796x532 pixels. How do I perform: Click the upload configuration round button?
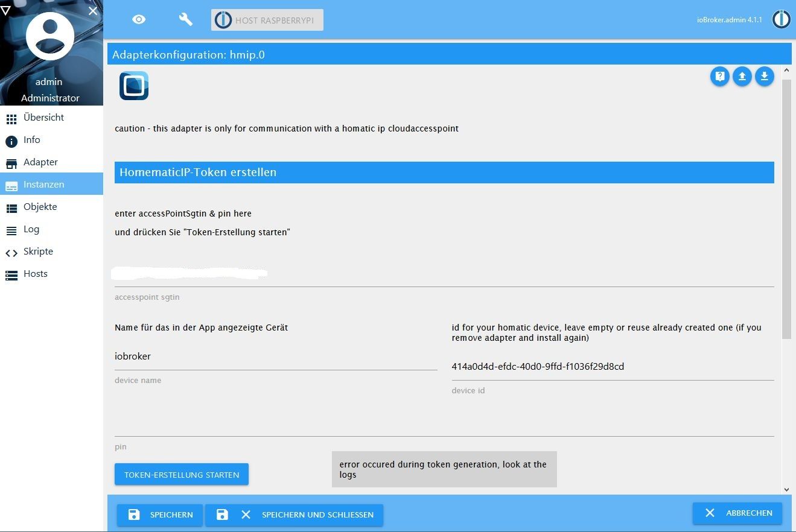pyautogui.click(x=742, y=77)
